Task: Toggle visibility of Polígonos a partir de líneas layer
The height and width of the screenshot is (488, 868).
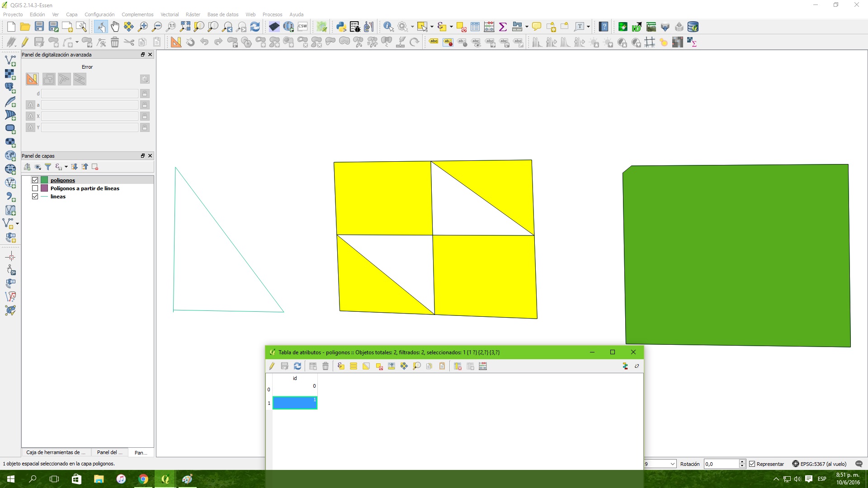Action: (x=35, y=188)
